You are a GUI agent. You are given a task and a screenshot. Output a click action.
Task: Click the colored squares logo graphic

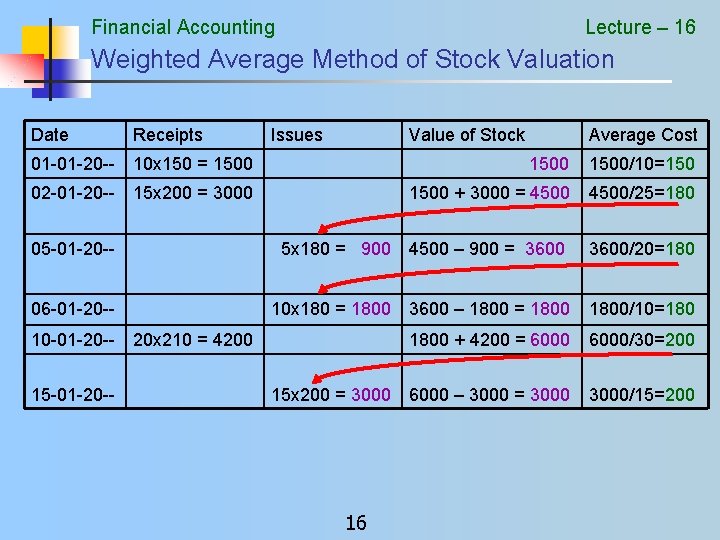click(x=46, y=60)
